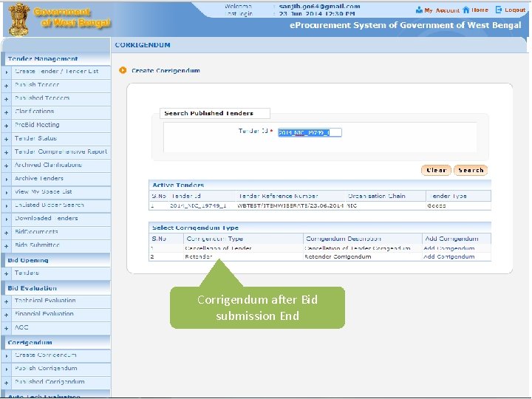Log out via Logout link
Screen dimensions: 532x399
click(515, 10)
